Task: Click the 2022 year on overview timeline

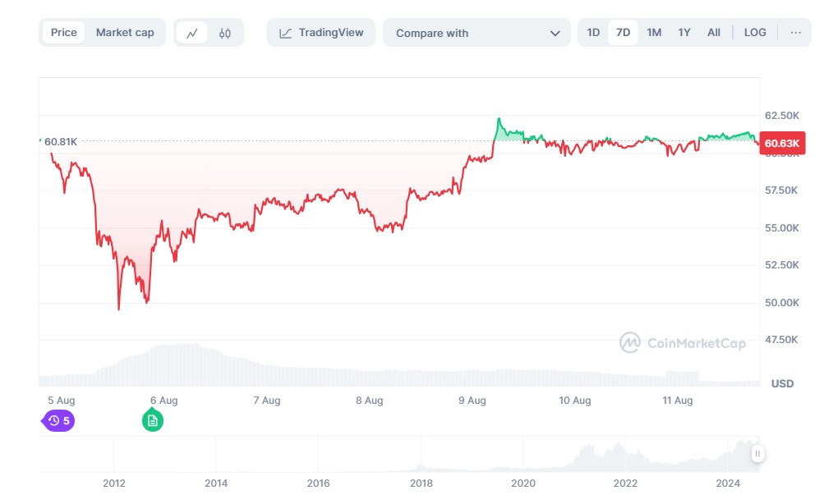Action: point(625,483)
